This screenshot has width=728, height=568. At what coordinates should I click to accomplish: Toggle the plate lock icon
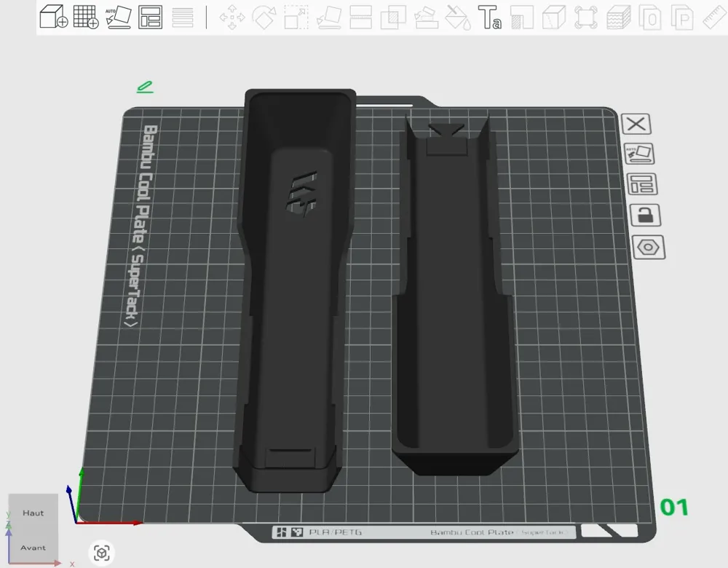pos(645,215)
